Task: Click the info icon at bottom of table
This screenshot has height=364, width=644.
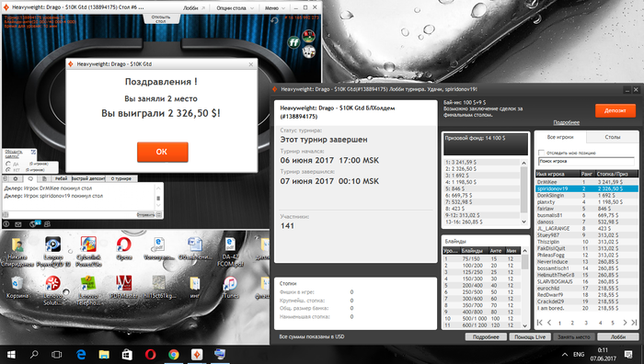Action: coord(6,224)
